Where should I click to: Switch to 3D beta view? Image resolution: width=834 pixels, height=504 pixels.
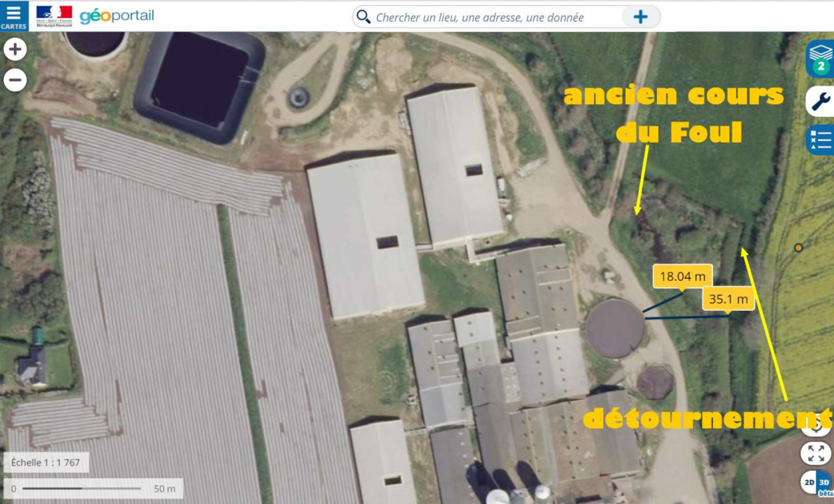[x=824, y=483]
